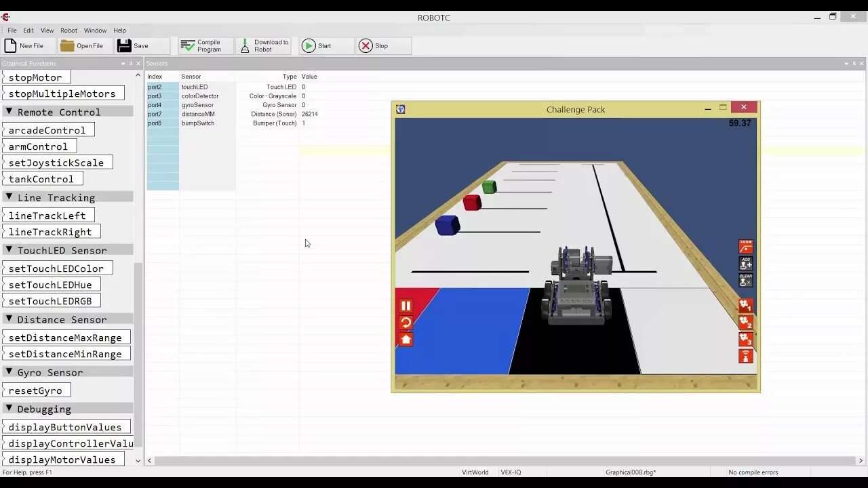Open the Edit menu

click(28, 30)
